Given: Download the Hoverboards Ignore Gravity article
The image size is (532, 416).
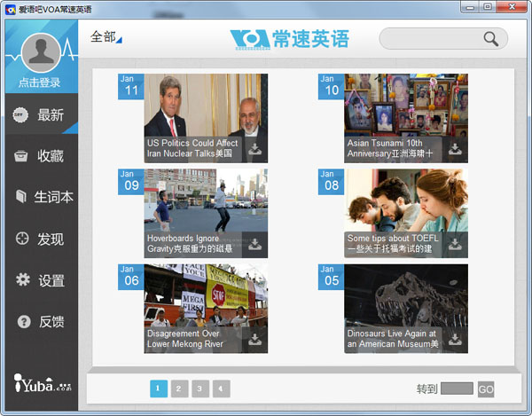Looking at the screenshot, I should [255, 245].
